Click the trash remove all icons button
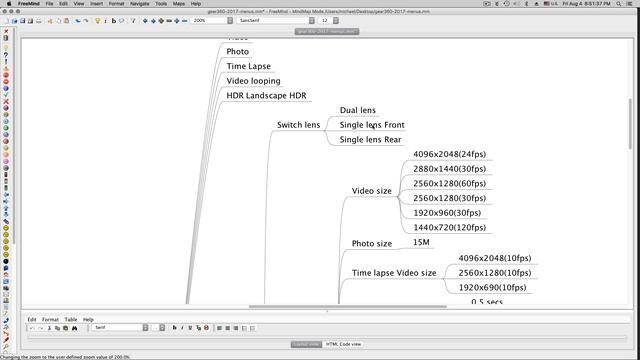 (x=6, y=38)
